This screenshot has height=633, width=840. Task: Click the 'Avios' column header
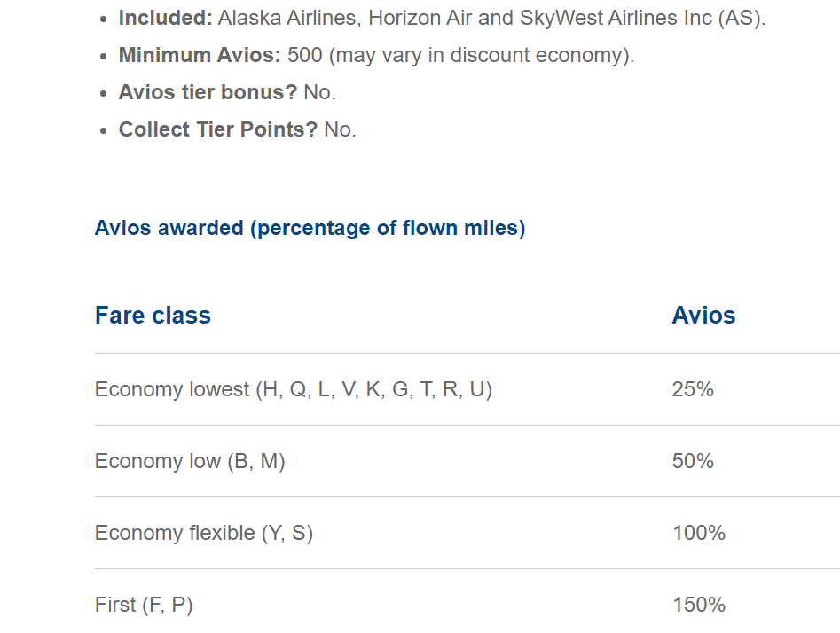(x=703, y=316)
